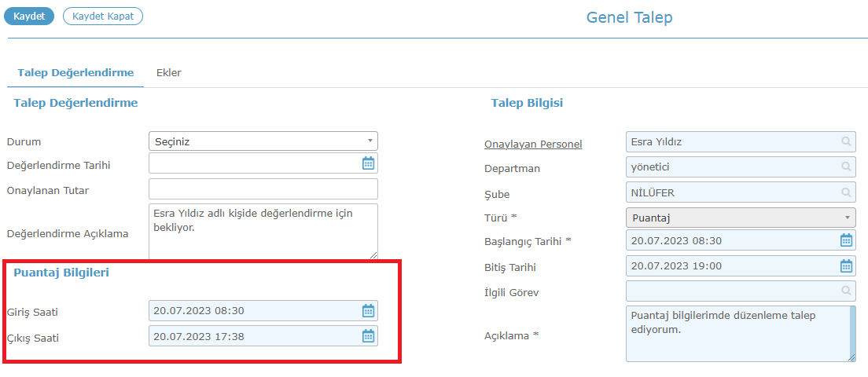Switch to the Ekler tab

(x=169, y=72)
